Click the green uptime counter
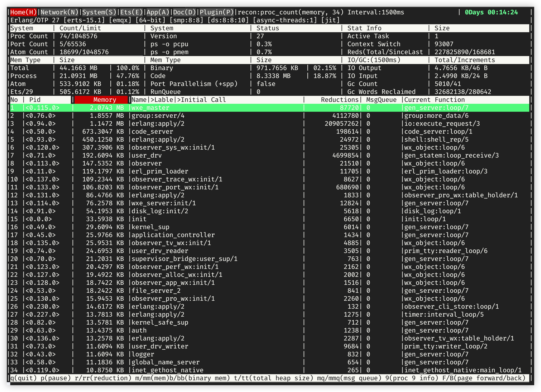This screenshot has height=392, width=541. pyautogui.click(x=491, y=12)
